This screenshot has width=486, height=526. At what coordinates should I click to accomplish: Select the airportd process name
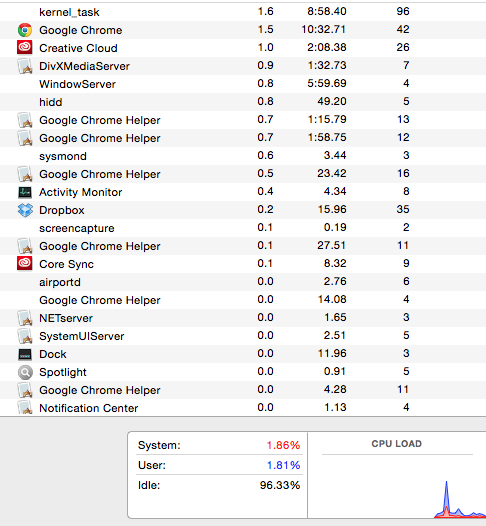(x=60, y=282)
